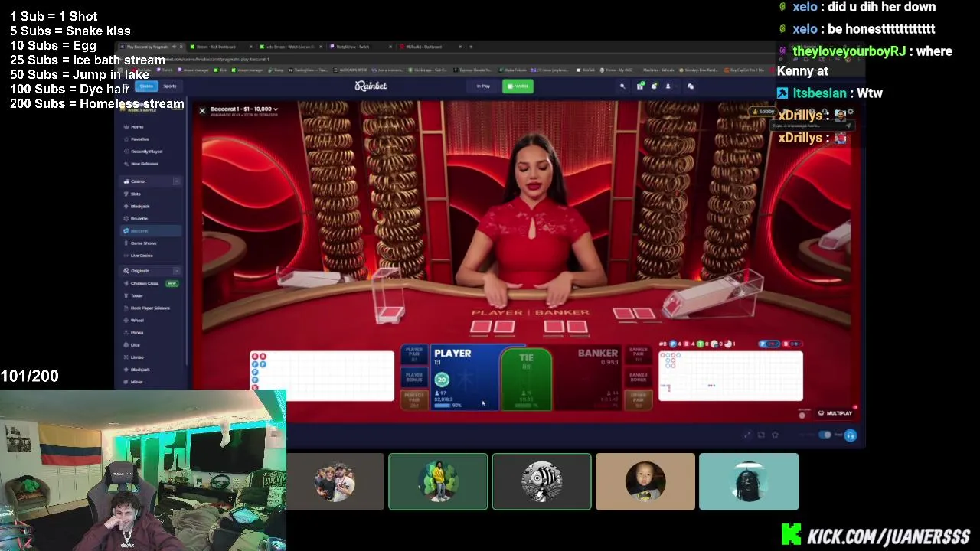
Task: Open the chat bubble icon
Action: tap(690, 86)
